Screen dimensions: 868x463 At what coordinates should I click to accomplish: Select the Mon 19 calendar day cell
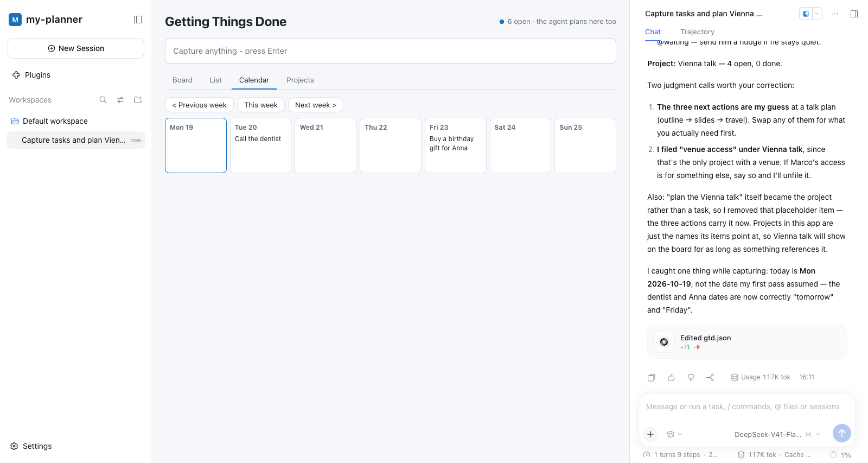tap(196, 145)
